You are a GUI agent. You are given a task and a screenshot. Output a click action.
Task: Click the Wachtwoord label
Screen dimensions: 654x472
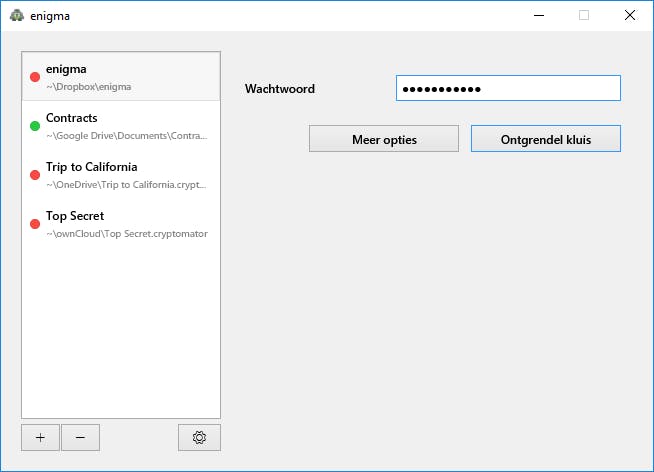280,88
